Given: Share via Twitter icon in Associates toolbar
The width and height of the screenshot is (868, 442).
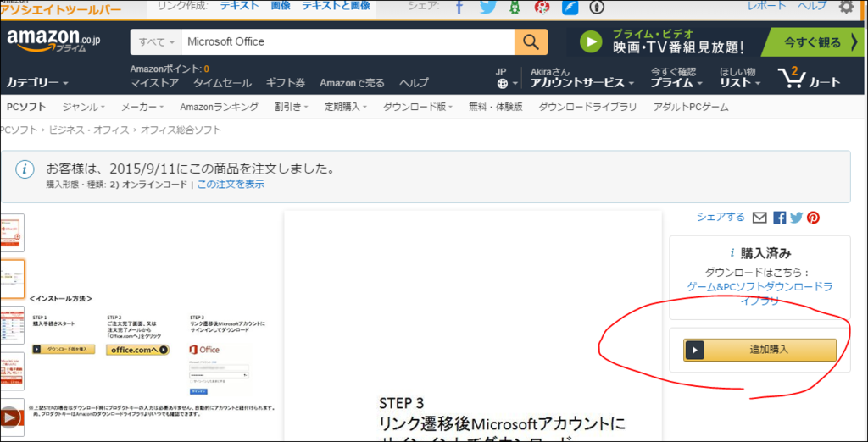Looking at the screenshot, I should tap(487, 7).
